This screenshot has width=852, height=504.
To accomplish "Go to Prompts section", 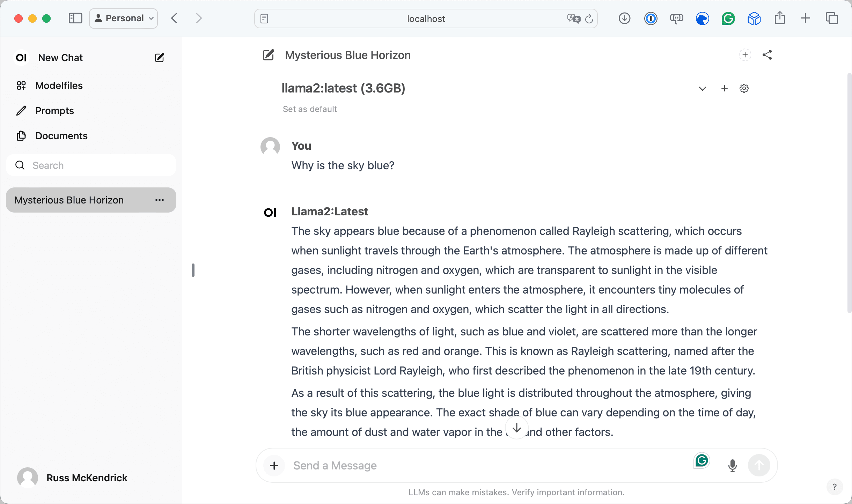I will click(54, 111).
